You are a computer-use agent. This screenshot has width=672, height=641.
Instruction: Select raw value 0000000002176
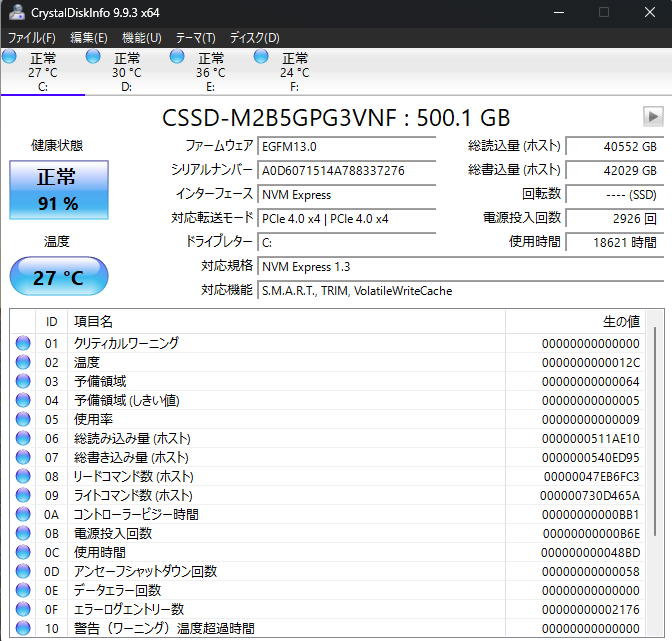(591, 610)
